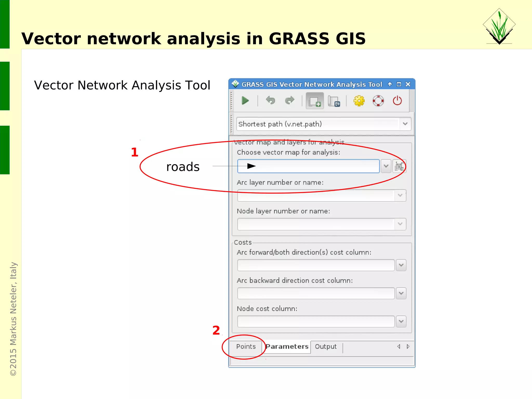Open help with the lifebuoy icon
This screenshot has height=399, width=532.
tap(378, 101)
